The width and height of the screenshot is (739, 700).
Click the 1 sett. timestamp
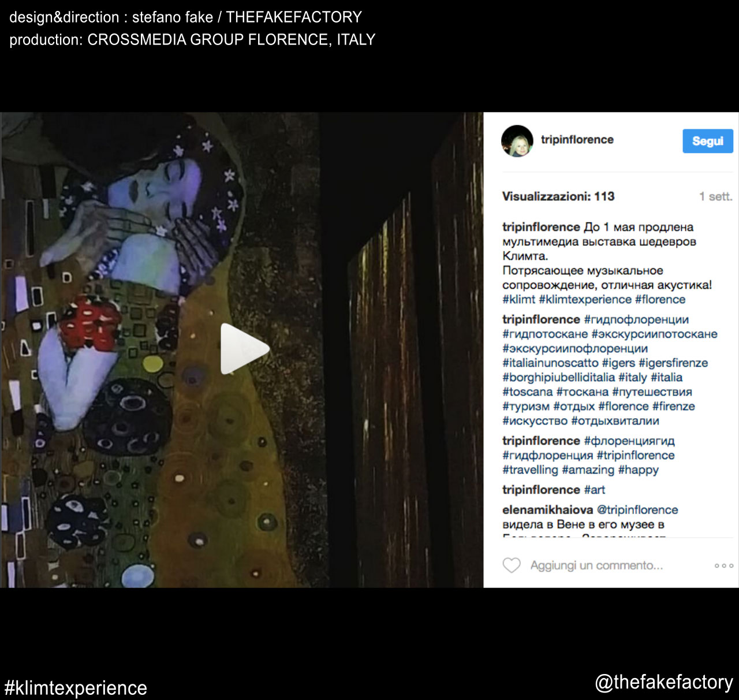(715, 196)
